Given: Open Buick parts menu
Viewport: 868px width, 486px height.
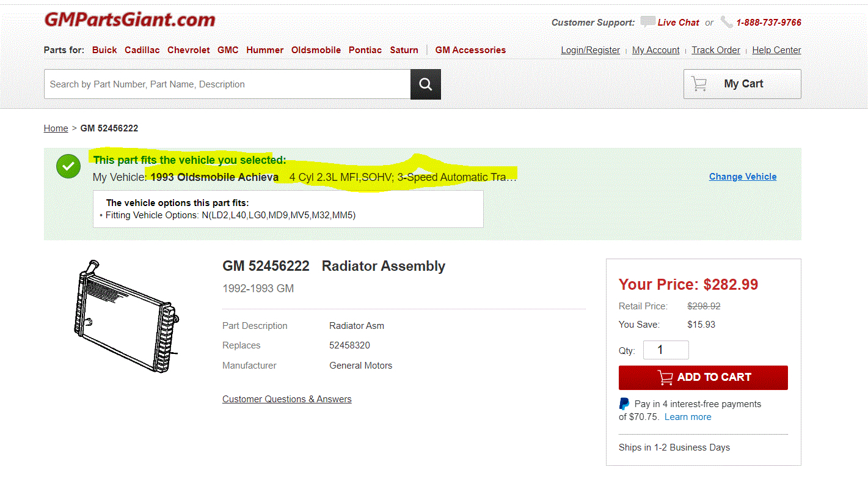Looking at the screenshot, I should pyautogui.click(x=104, y=50).
